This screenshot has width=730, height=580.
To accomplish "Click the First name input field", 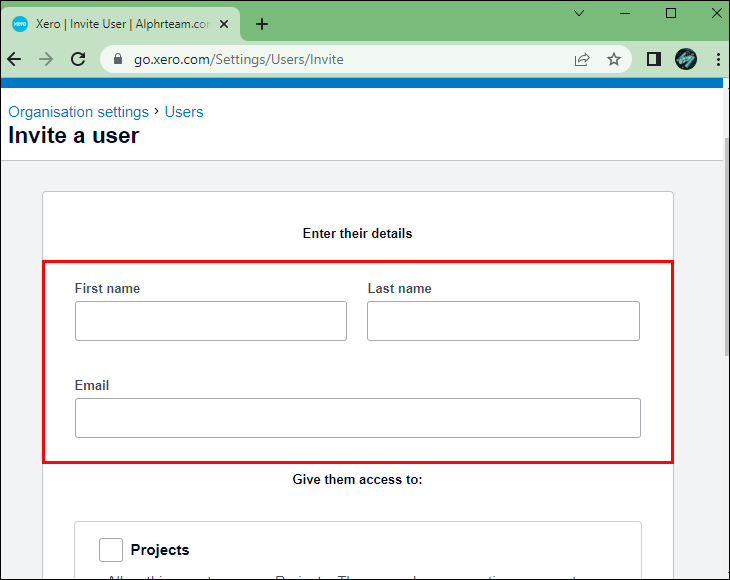I will [x=210, y=321].
